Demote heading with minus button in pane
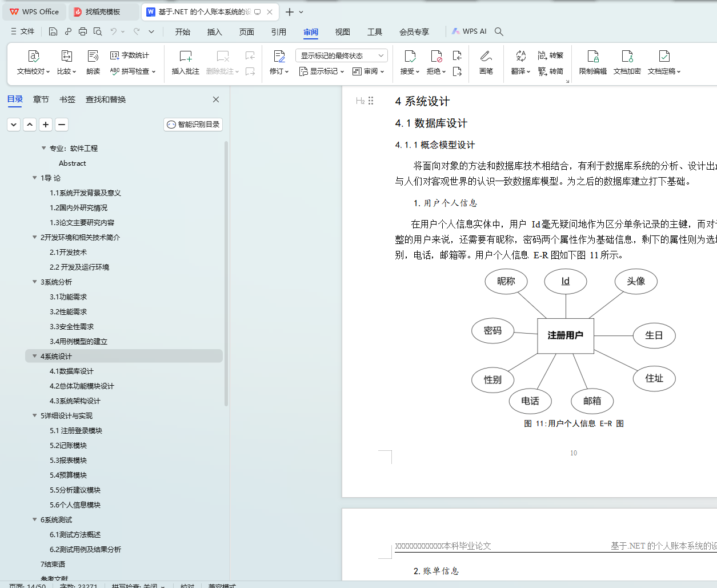 pyautogui.click(x=62, y=125)
